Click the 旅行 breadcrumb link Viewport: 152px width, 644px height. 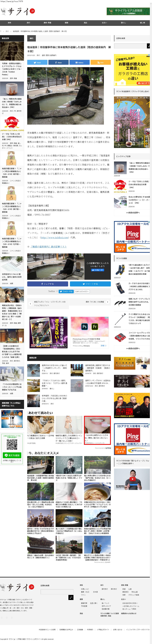[7, 31]
